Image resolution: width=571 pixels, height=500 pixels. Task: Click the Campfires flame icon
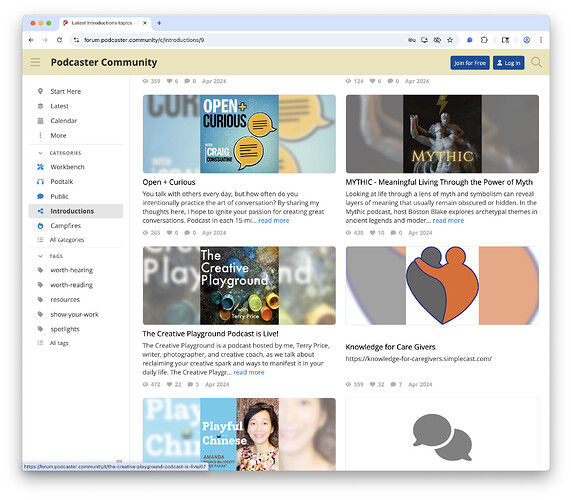point(40,226)
